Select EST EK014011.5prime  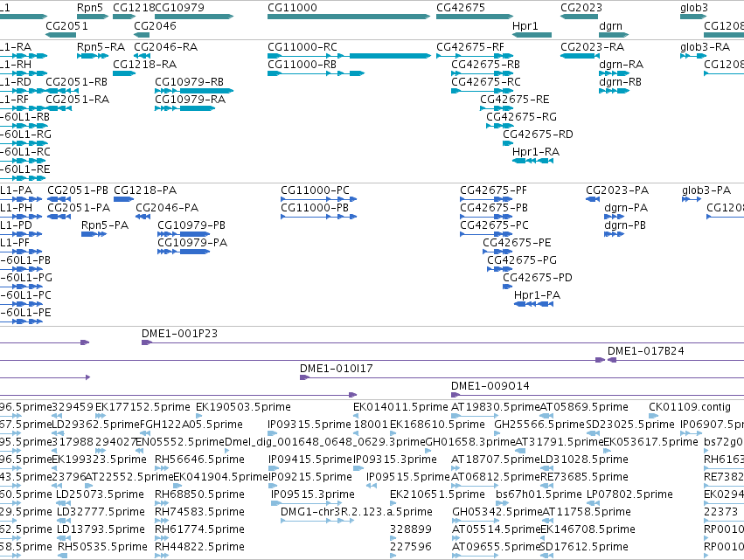point(400,407)
